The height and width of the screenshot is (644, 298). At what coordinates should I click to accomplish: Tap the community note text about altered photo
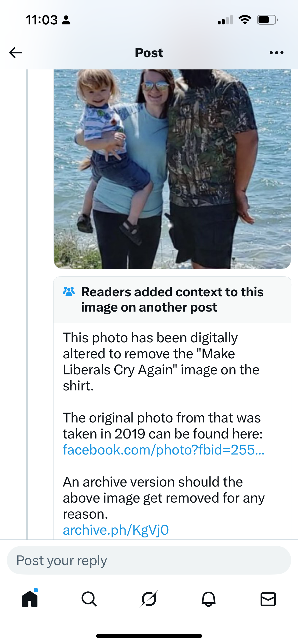point(161,361)
